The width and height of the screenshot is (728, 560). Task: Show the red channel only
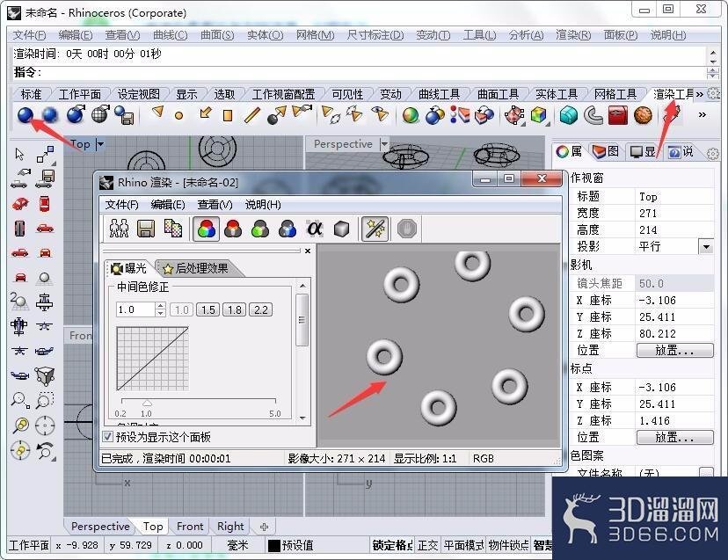pos(233,229)
